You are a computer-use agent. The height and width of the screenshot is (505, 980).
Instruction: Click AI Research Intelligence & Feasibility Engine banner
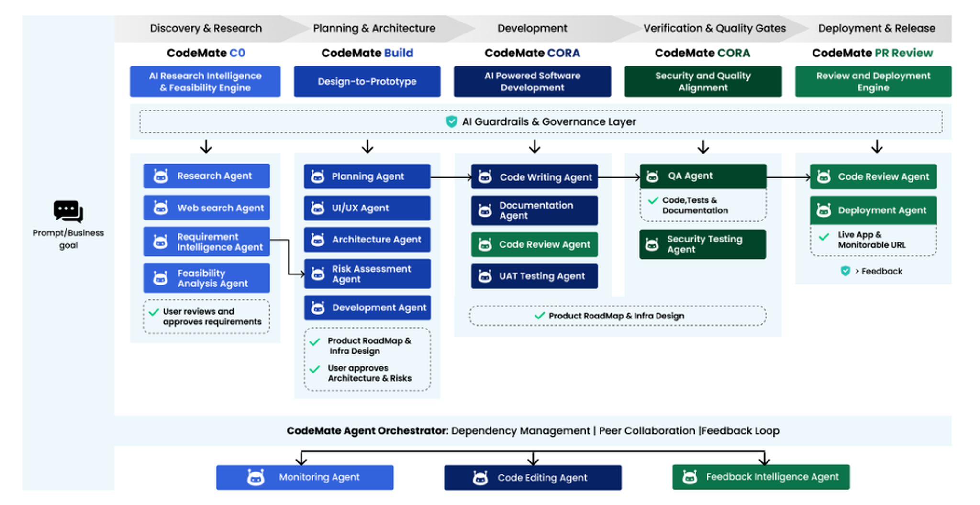tap(205, 82)
